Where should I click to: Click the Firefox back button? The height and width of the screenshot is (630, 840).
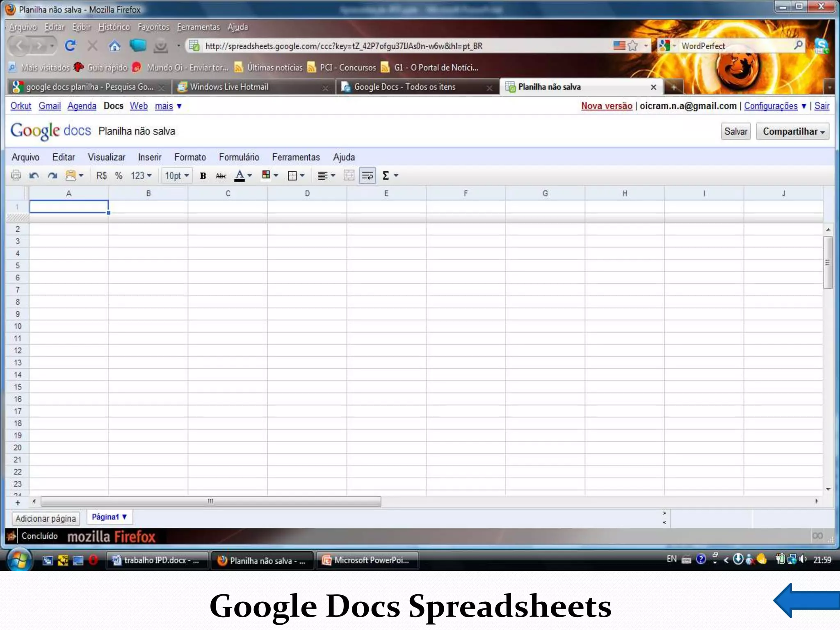click(19, 46)
